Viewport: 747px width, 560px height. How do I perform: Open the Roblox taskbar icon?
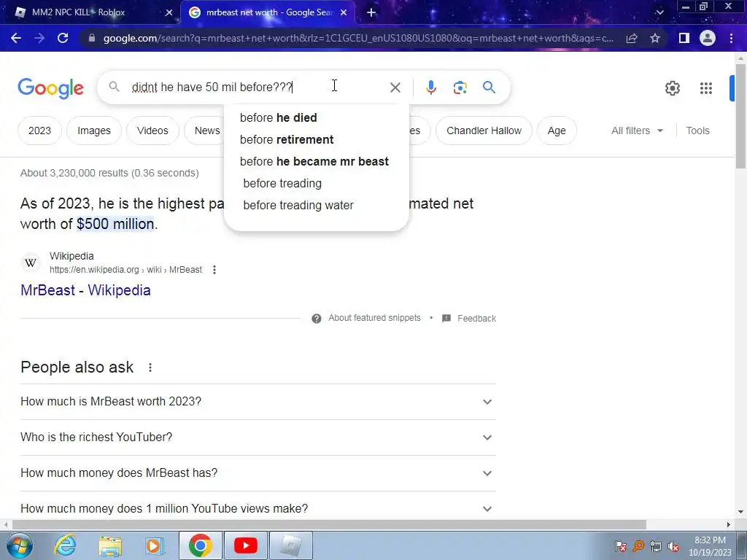291,545
